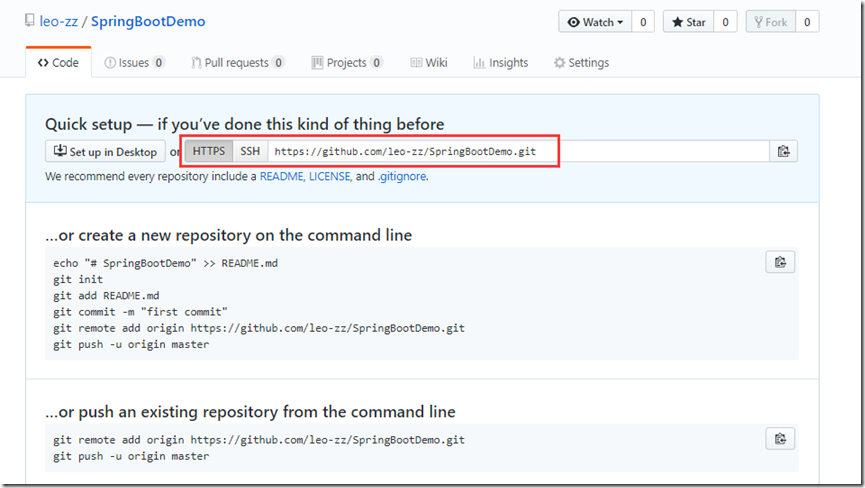Click the repository book icon beside leo-zz
This screenshot has width=865, height=488.
[x=30, y=22]
